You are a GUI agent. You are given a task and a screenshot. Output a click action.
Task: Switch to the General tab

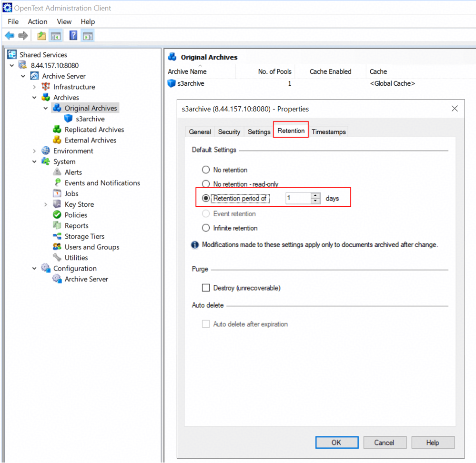200,131
